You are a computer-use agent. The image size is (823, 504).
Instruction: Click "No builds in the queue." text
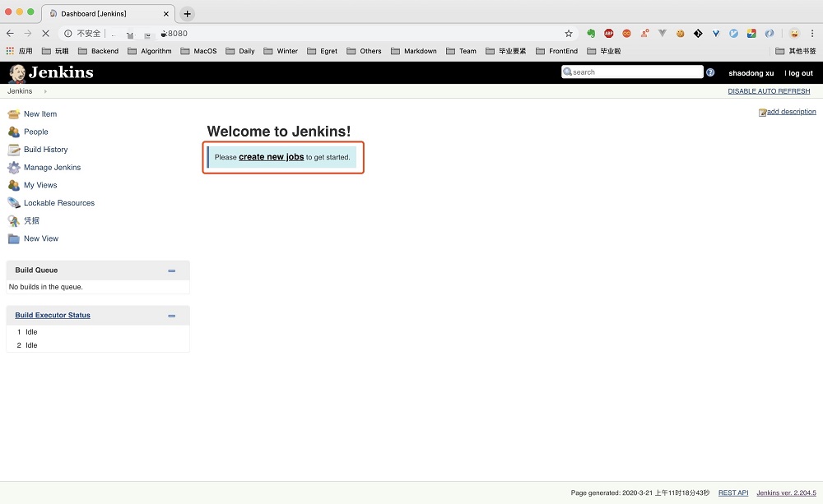[x=45, y=287]
